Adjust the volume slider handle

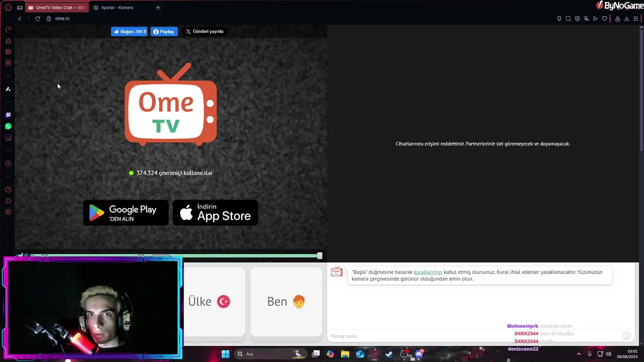click(319, 256)
